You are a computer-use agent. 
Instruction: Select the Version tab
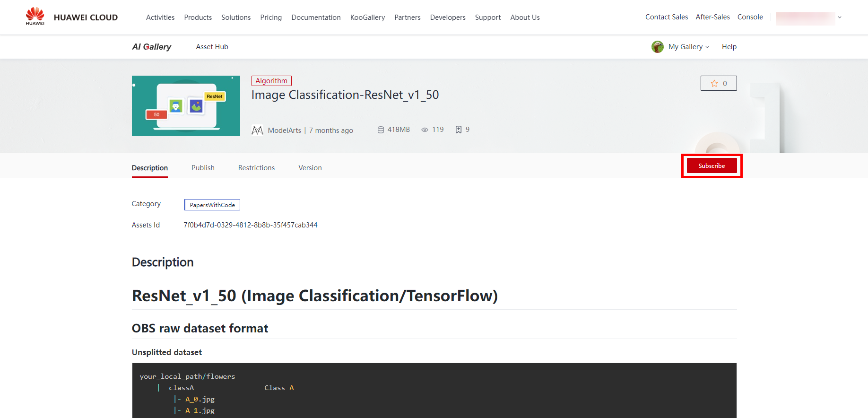click(310, 168)
